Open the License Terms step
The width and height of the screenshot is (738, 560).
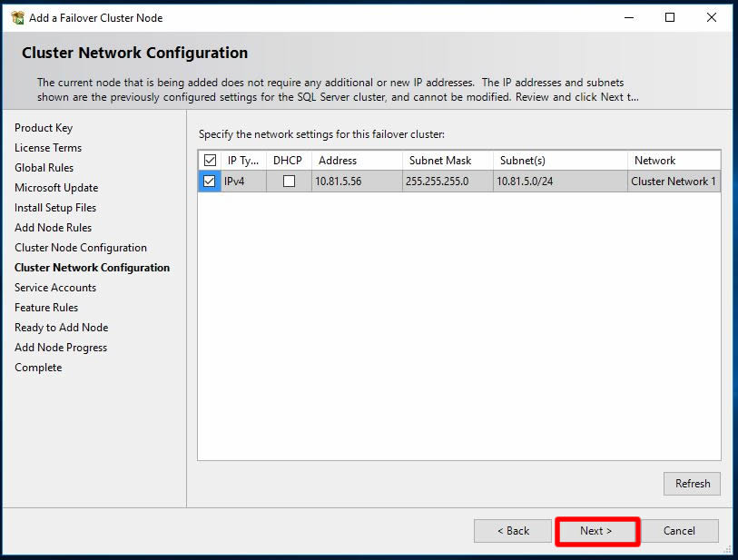[48, 148]
